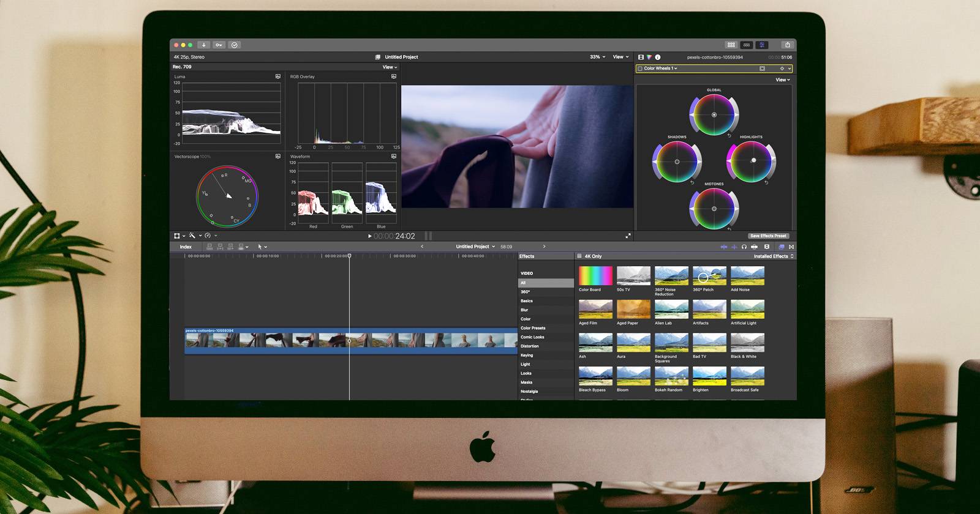Toggle the Timeline panel icon
This screenshot has width=980, height=514.
(x=746, y=45)
